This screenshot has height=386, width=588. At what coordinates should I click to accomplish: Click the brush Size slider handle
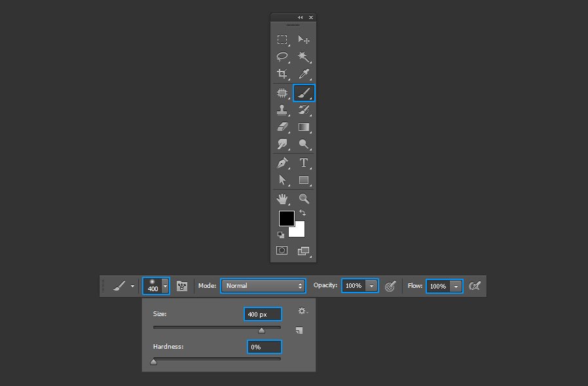(262, 330)
